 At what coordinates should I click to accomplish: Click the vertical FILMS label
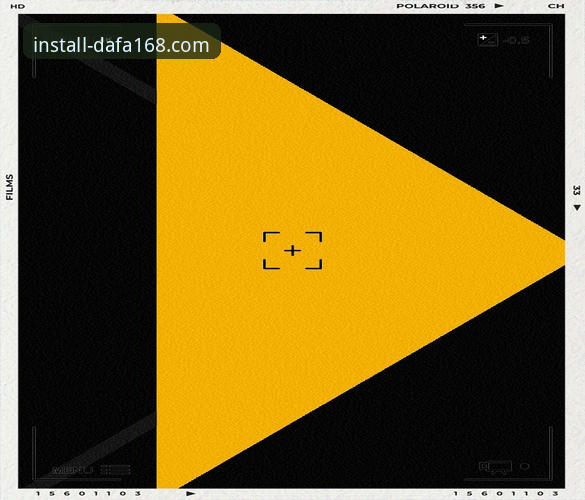click(10, 187)
